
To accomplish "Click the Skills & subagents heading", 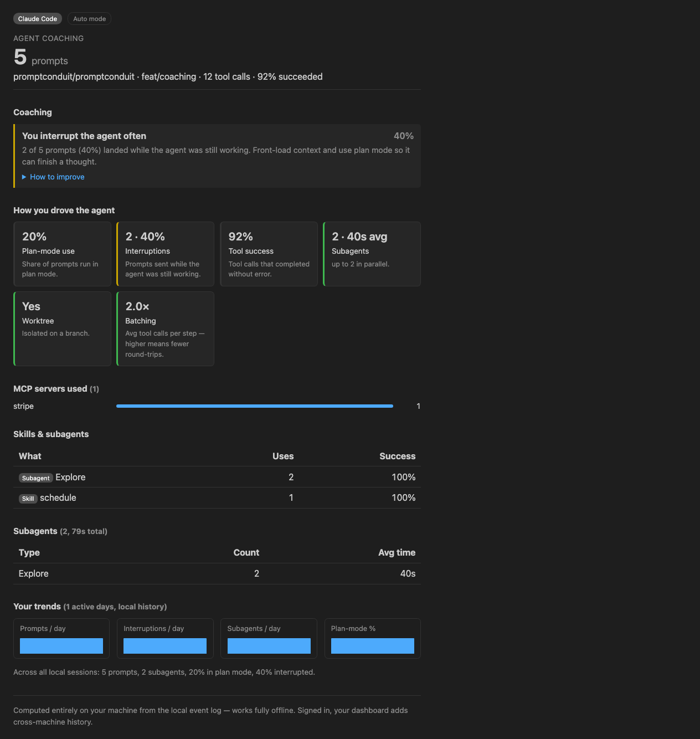I will tap(51, 434).
